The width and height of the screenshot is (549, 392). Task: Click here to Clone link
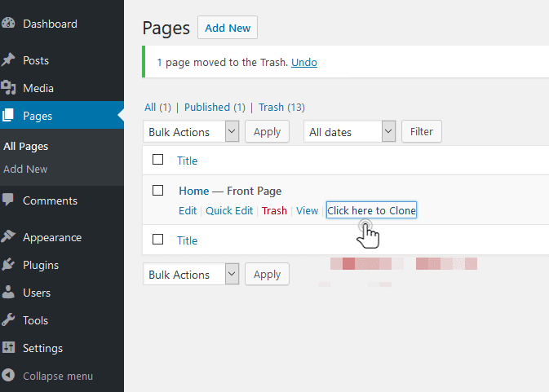(371, 210)
